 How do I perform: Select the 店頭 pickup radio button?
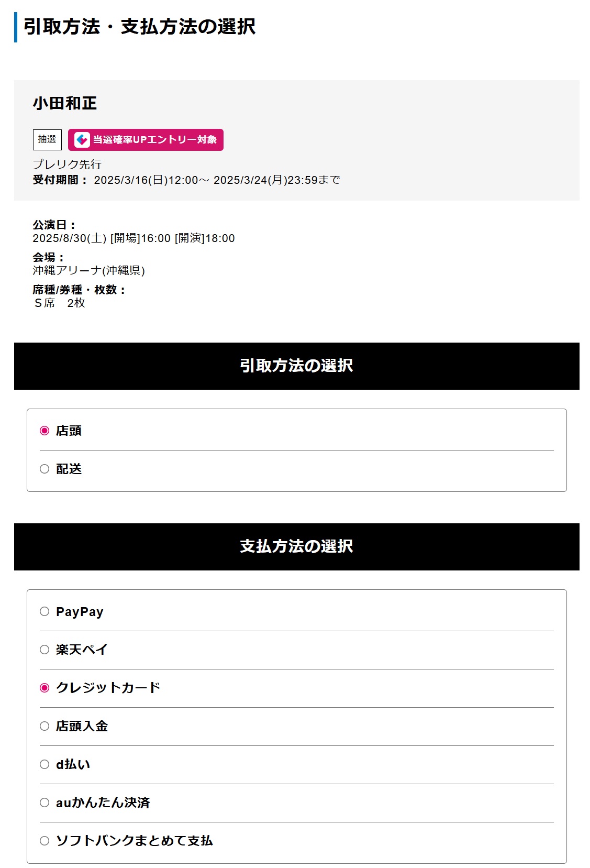click(x=44, y=431)
